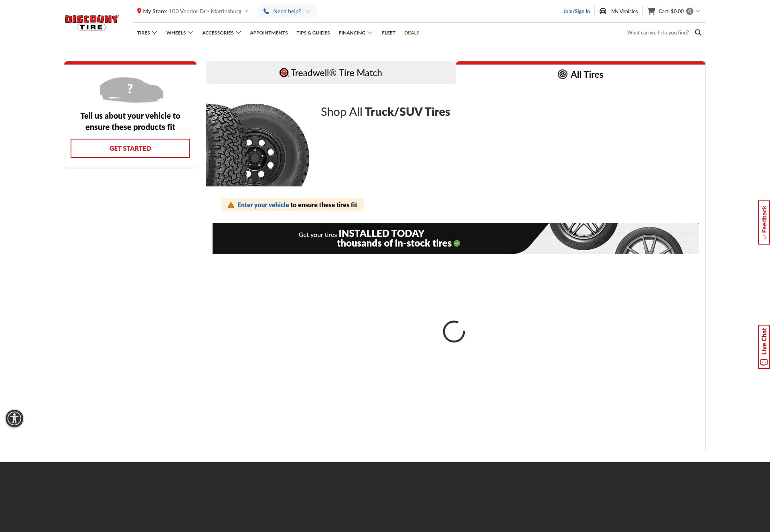Click Join/Sign In link

pyautogui.click(x=576, y=11)
